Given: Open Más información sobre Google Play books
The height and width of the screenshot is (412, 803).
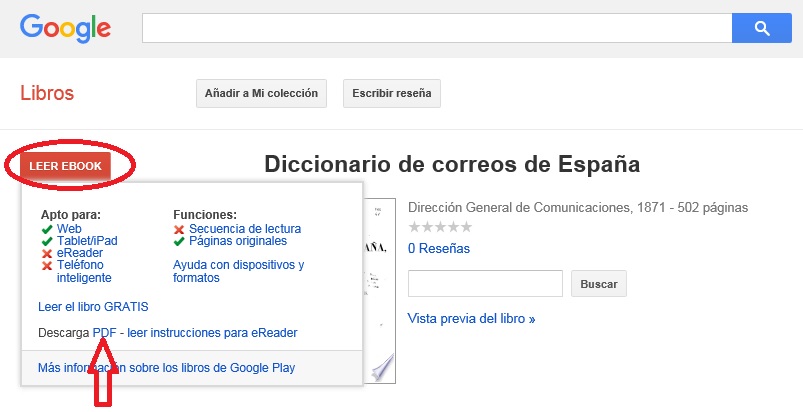Looking at the screenshot, I should (x=166, y=368).
